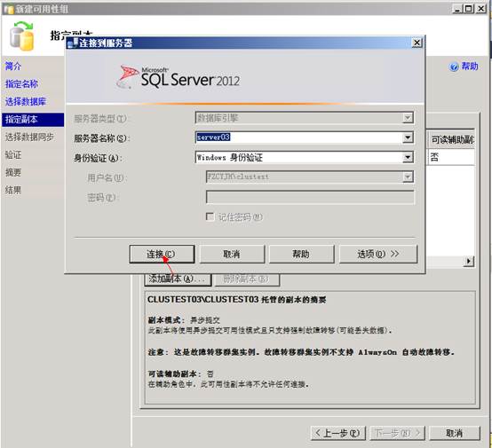This screenshot has height=448, width=492.
Task: Open the 用户名 dropdown arrow
Action: [x=408, y=177]
